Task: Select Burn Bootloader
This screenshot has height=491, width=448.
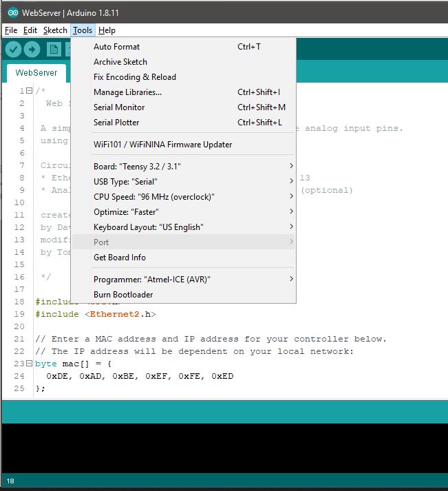Action: pyautogui.click(x=184, y=294)
